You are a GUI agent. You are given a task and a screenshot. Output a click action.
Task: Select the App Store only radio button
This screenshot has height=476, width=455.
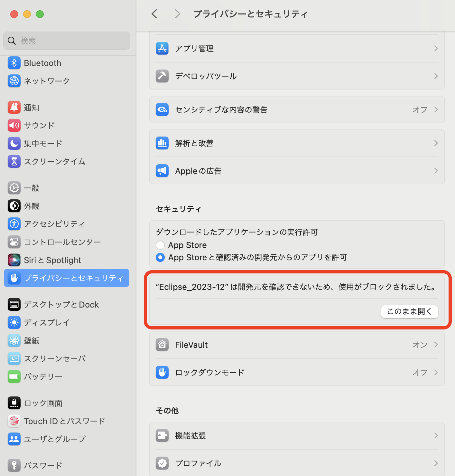(160, 245)
